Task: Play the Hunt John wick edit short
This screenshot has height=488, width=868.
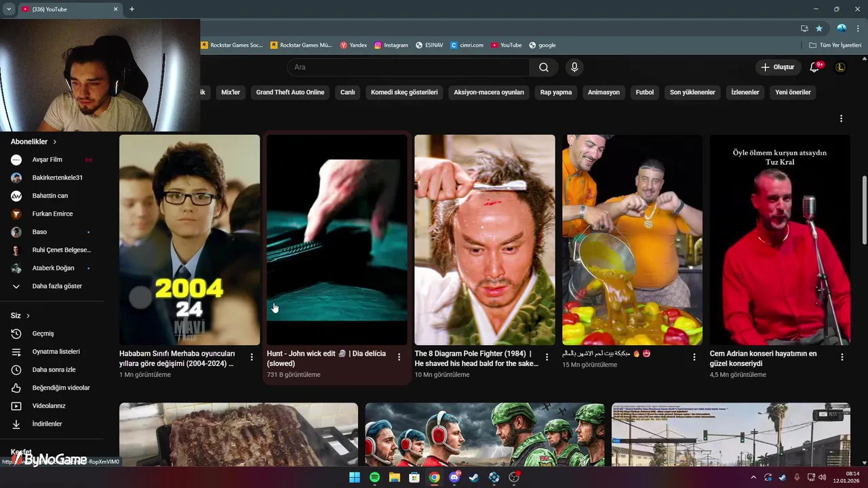Action: point(337,240)
